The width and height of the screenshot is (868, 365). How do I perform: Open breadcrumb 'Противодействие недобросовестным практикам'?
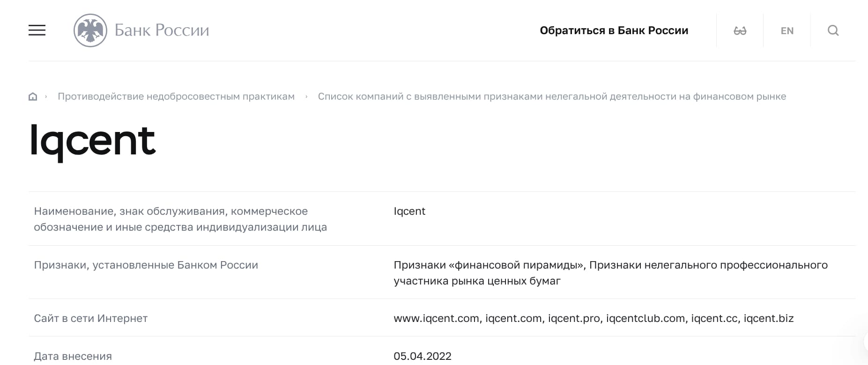coord(176,96)
